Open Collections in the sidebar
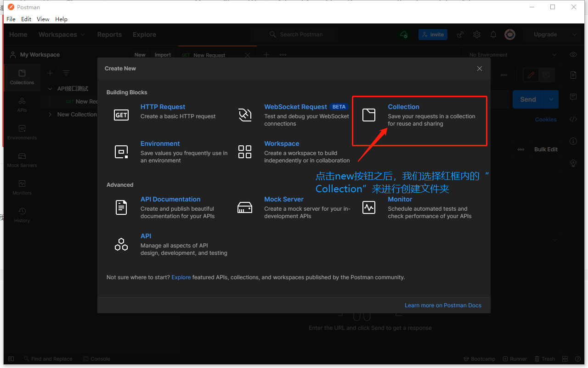The image size is (588, 368). (22, 77)
